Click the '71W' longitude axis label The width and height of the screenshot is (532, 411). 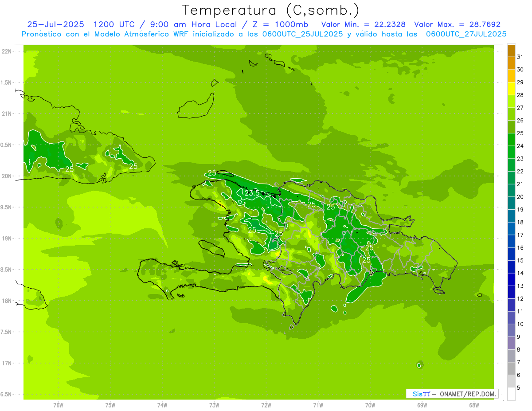[x=318, y=405]
